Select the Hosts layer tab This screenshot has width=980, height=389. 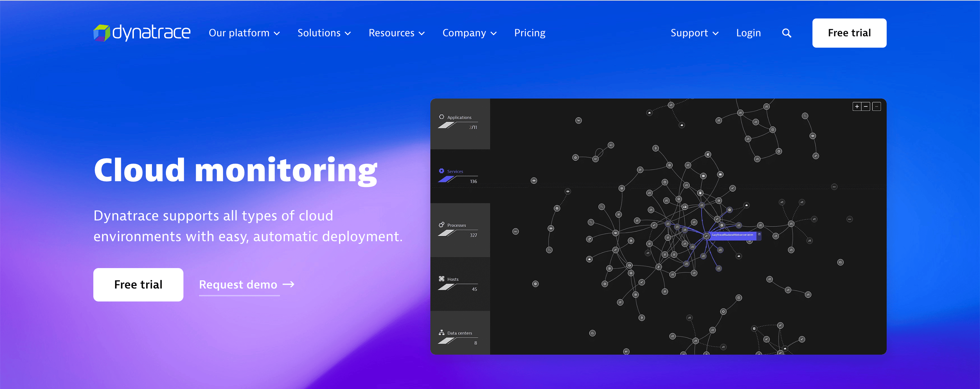[460, 284]
